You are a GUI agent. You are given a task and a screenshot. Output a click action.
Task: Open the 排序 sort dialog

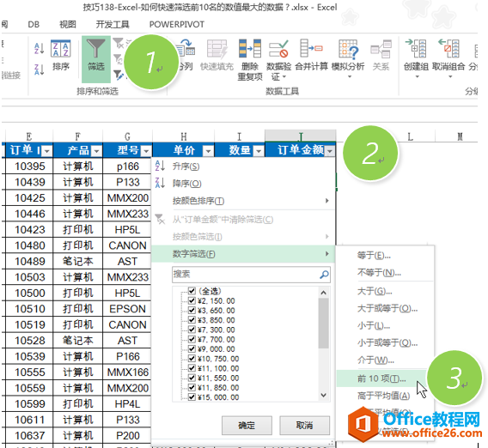point(60,55)
